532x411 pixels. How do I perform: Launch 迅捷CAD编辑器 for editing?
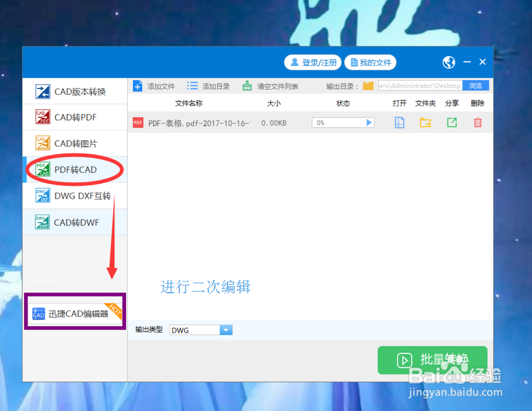click(x=74, y=312)
